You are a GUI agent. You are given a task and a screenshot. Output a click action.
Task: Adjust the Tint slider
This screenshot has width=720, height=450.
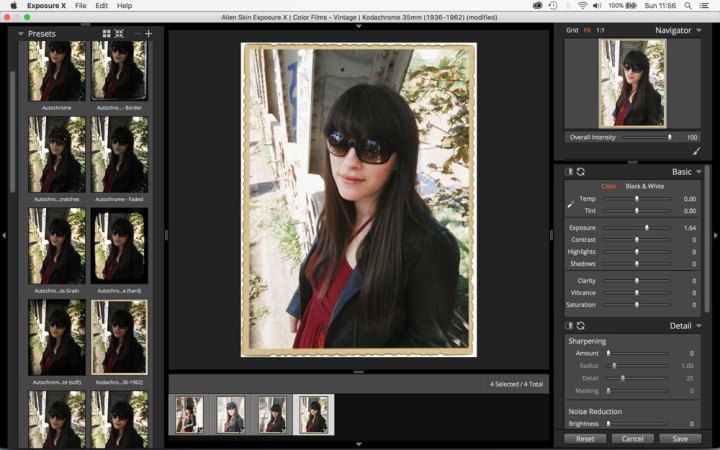[636, 210]
